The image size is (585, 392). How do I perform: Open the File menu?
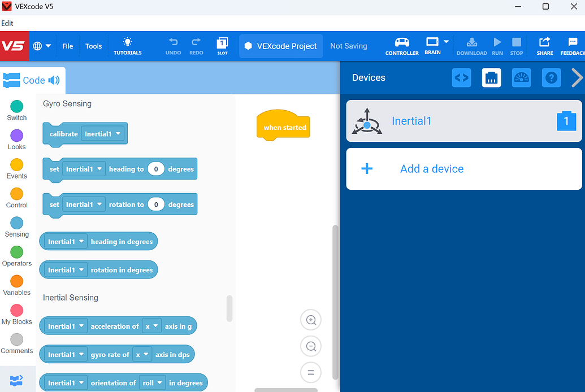67,46
